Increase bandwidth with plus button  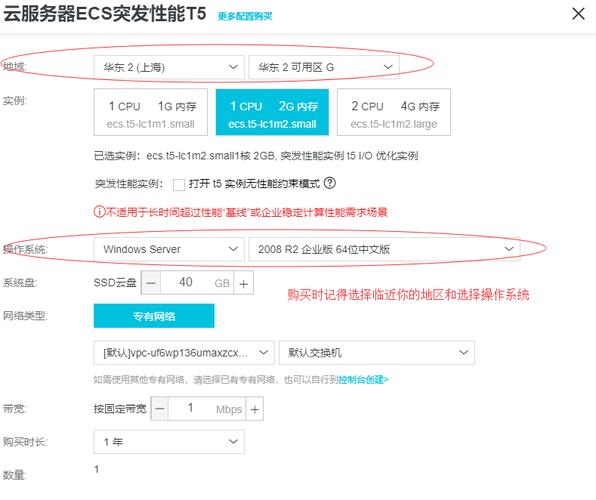[x=255, y=409]
